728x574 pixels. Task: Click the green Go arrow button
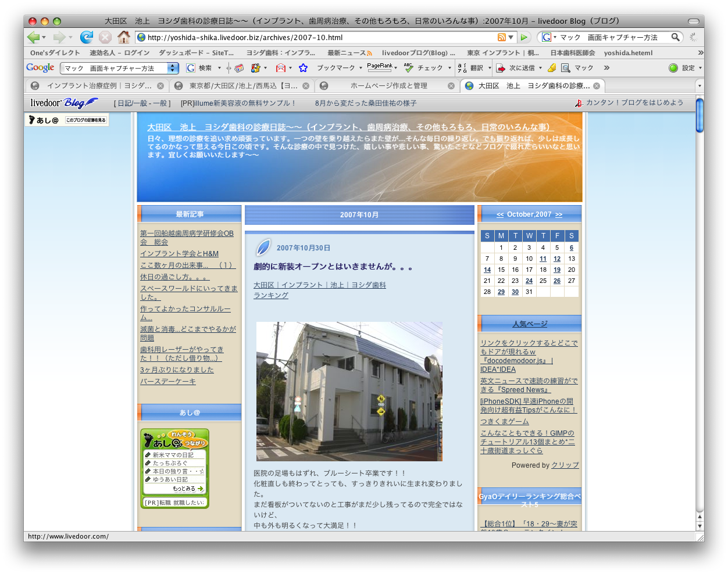524,37
